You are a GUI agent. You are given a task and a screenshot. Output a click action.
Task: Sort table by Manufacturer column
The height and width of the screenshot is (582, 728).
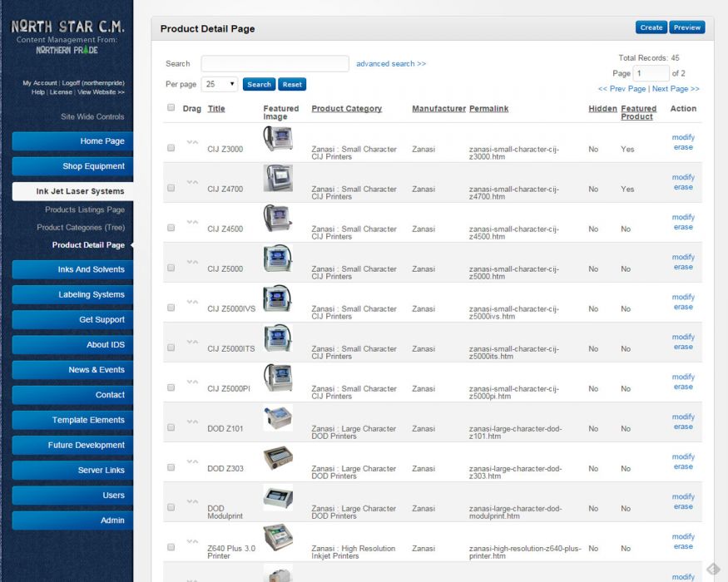point(438,109)
